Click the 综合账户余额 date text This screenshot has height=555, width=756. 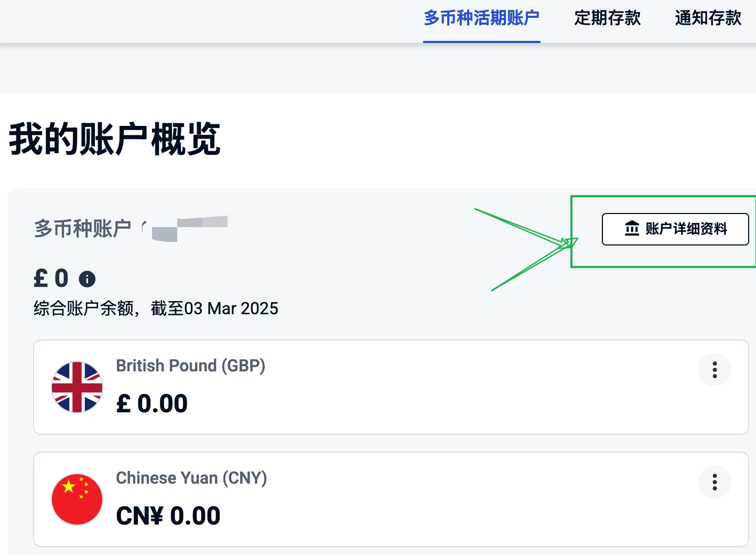point(156,308)
